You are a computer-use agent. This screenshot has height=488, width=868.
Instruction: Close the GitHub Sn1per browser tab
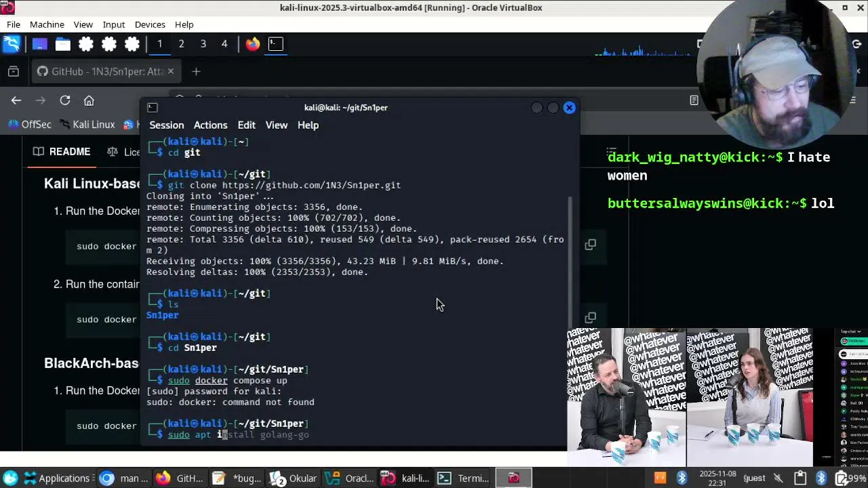click(x=170, y=71)
